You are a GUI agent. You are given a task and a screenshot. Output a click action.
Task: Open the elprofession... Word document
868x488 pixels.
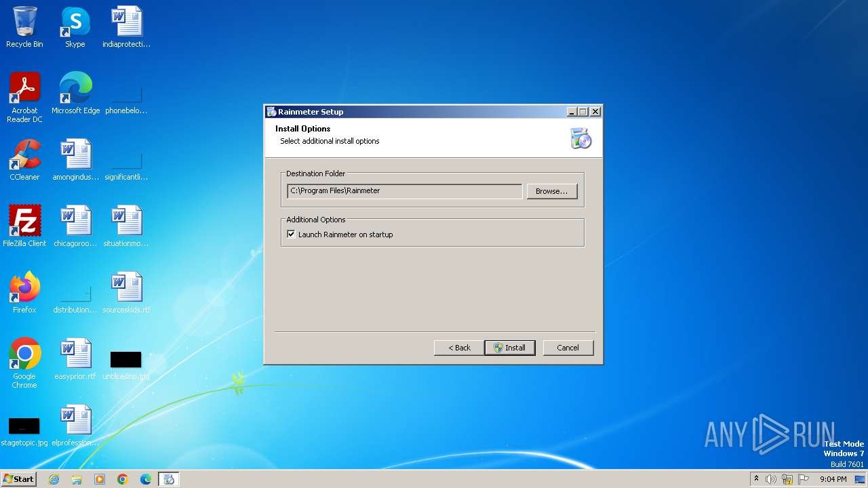(75, 426)
